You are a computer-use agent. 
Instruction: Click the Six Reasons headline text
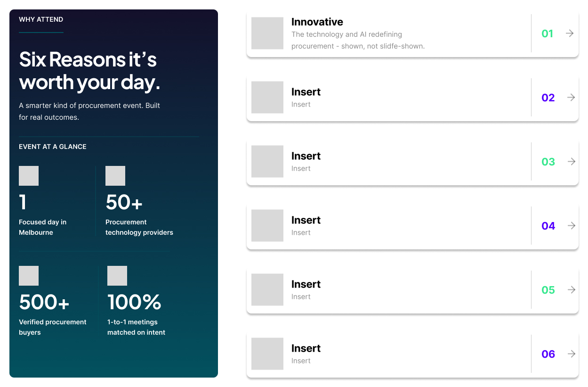[89, 71]
